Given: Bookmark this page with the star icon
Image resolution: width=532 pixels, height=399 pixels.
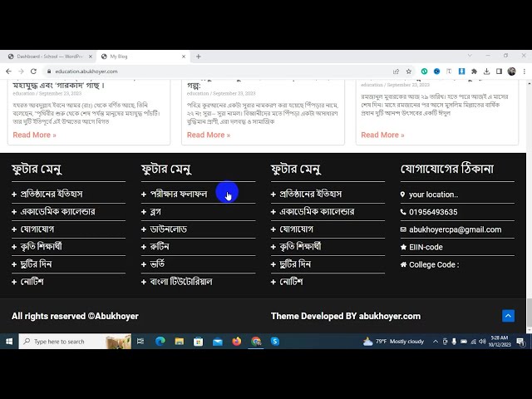Looking at the screenshot, I should pyautogui.click(x=408, y=71).
